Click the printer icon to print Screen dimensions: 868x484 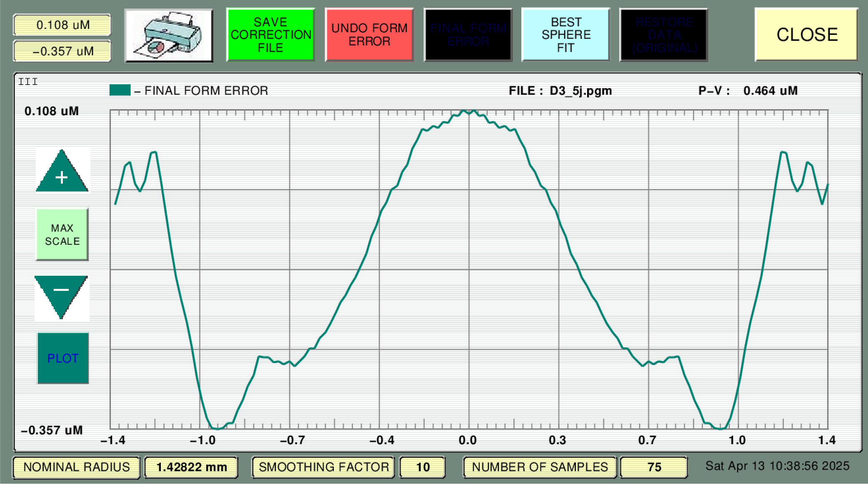(169, 36)
